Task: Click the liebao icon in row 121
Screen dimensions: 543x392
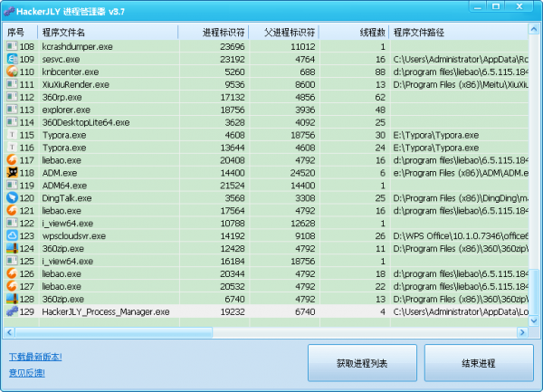Action: click(12, 211)
